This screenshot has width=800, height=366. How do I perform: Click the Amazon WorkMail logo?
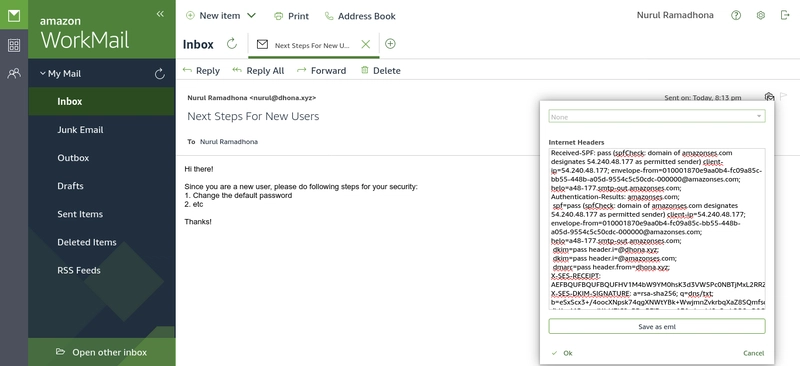pyautogui.click(x=85, y=34)
